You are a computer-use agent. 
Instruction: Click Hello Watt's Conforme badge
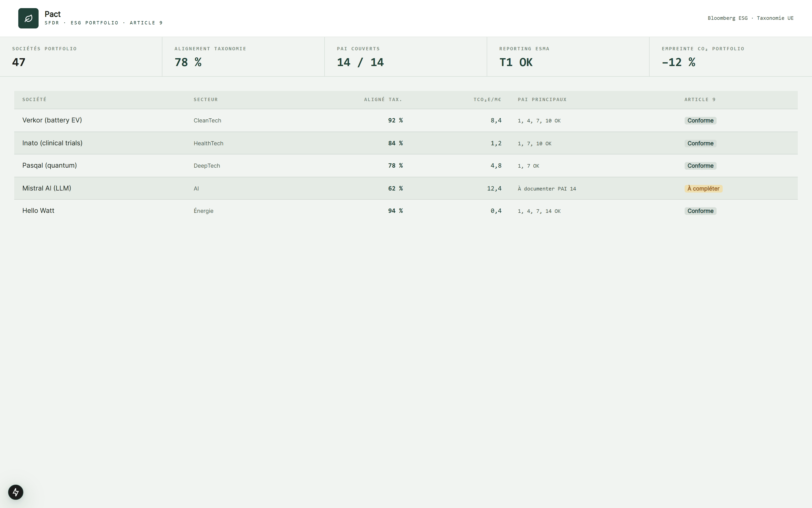pyautogui.click(x=700, y=211)
